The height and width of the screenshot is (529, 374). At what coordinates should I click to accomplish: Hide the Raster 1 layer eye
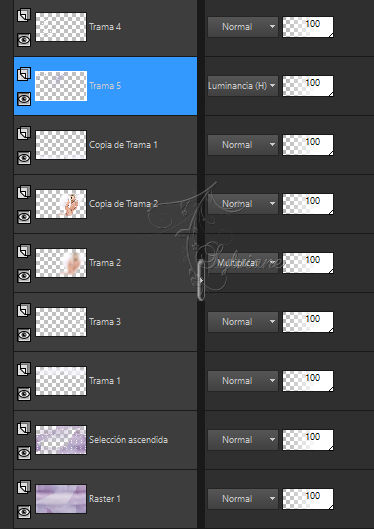24,512
